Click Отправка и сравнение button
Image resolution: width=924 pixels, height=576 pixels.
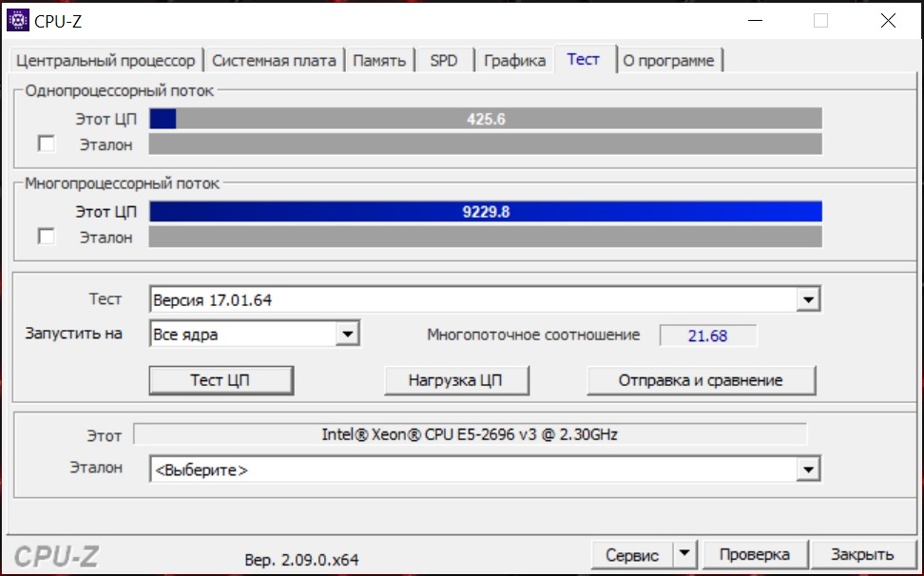point(701,380)
